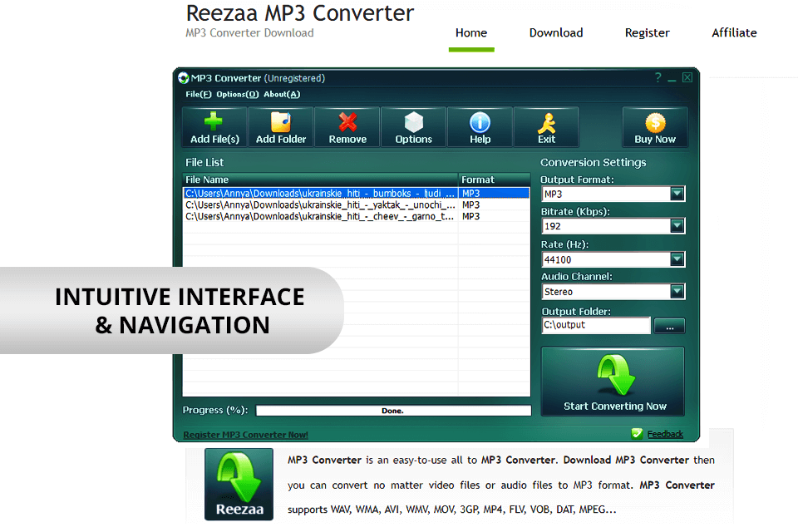This screenshot has width=798, height=532.
Task: Click the MP3 Converter Download subtitle
Action: point(249,33)
